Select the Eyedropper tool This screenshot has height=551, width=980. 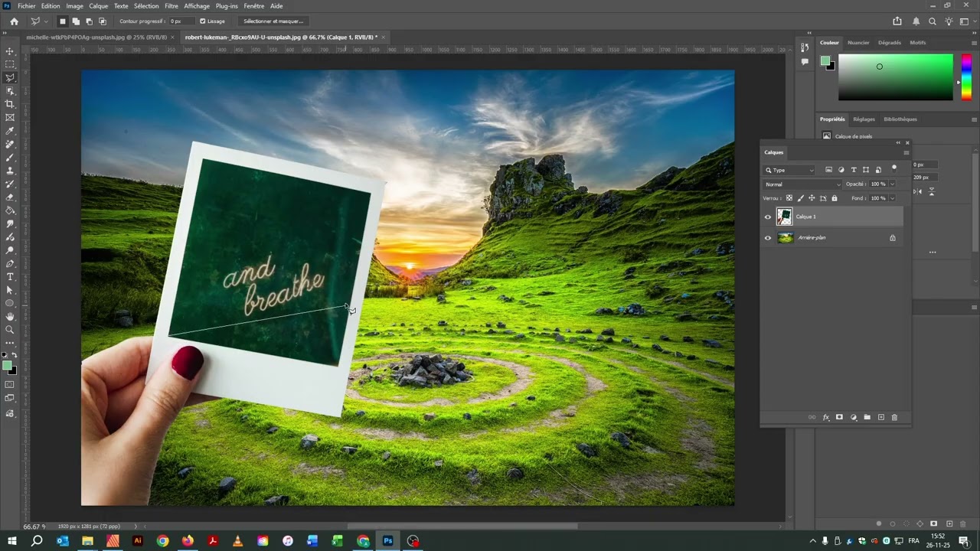pyautogui.click(x=10, y=131)
